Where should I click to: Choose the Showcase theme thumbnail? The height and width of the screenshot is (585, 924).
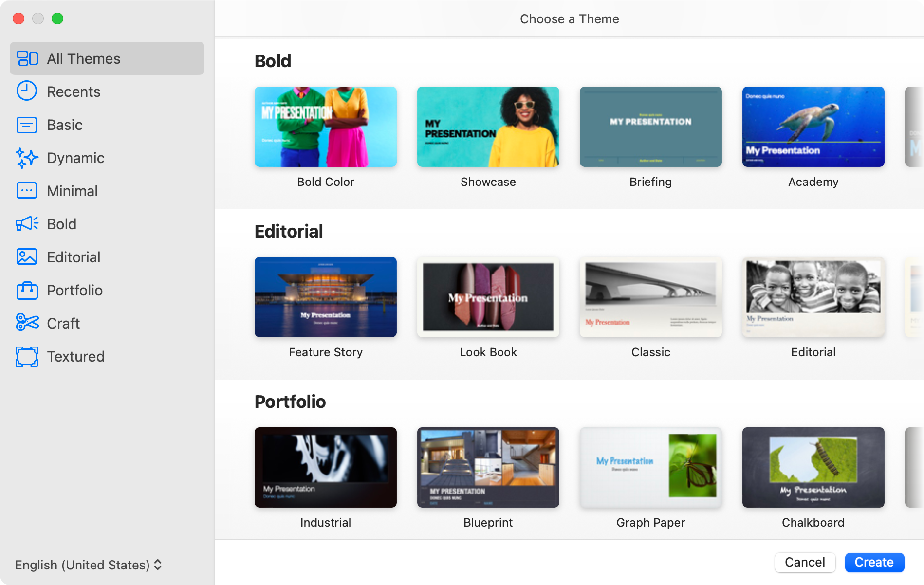pos(488,127)
